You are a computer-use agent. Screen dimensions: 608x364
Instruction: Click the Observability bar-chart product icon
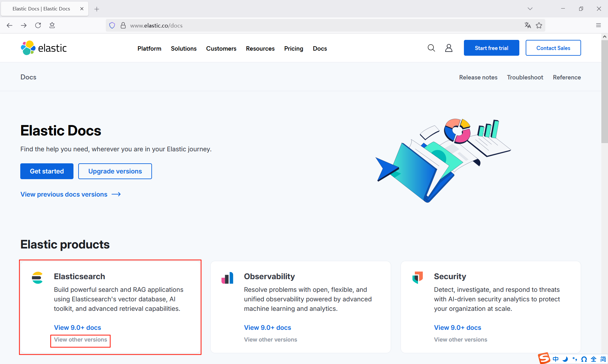[227, 278]
